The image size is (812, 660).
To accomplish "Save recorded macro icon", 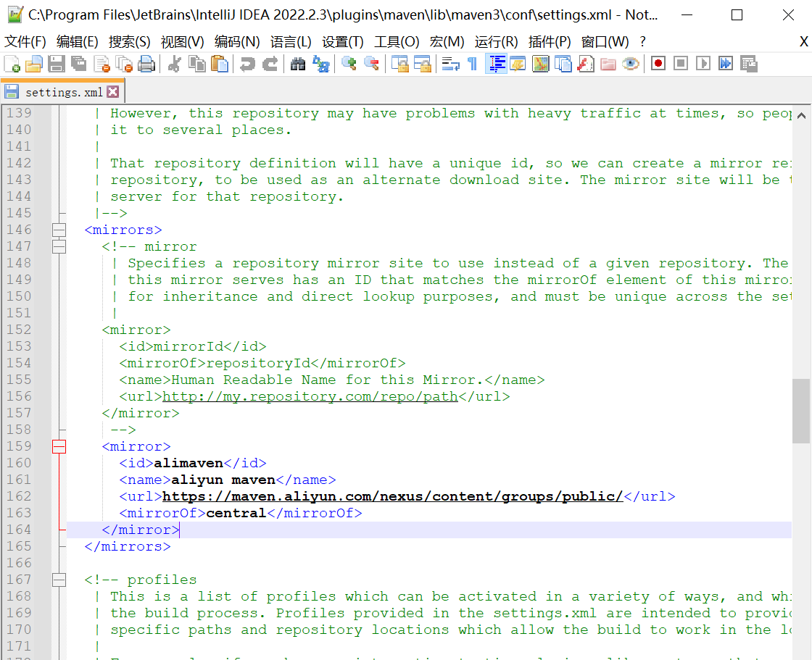I will click(x=749, y=64).
